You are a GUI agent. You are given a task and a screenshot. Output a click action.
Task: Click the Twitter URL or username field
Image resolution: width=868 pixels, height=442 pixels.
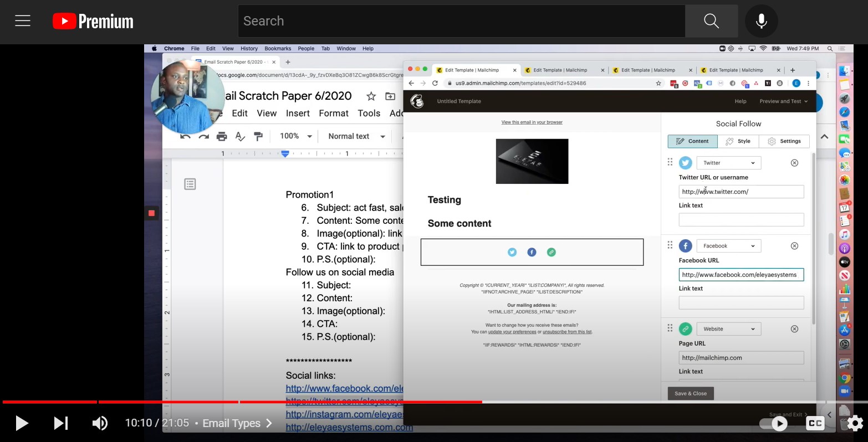point(741,192)
